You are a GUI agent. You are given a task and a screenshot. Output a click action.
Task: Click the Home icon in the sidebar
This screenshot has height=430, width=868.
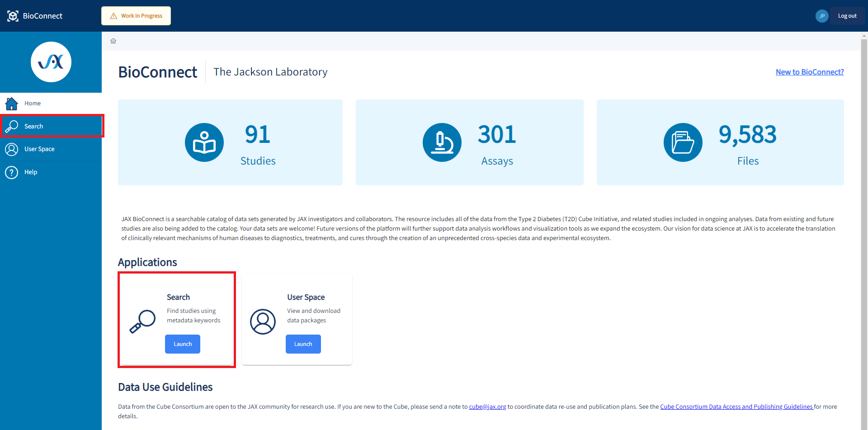pos(11,103)
